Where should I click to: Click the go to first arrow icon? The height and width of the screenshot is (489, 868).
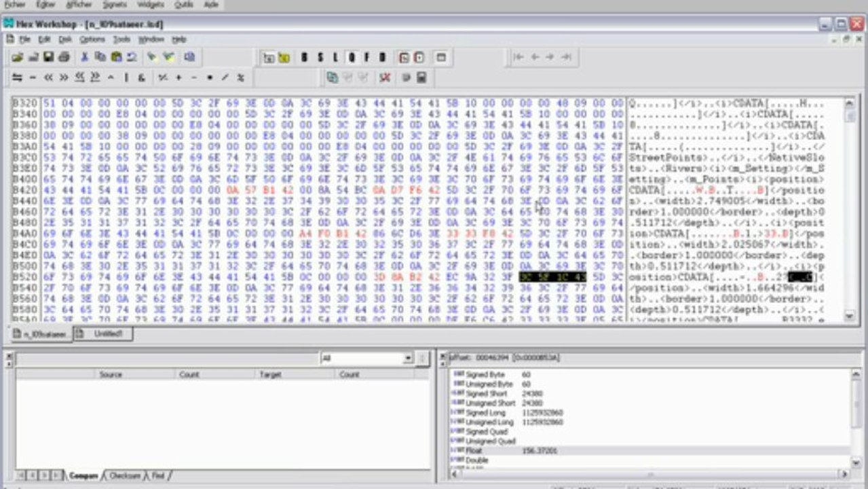pyautogui.click(x=519, y=58)
